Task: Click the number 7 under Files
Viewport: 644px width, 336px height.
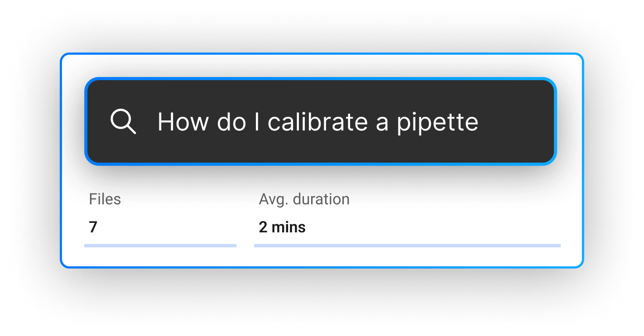Action: click(92, 227)
